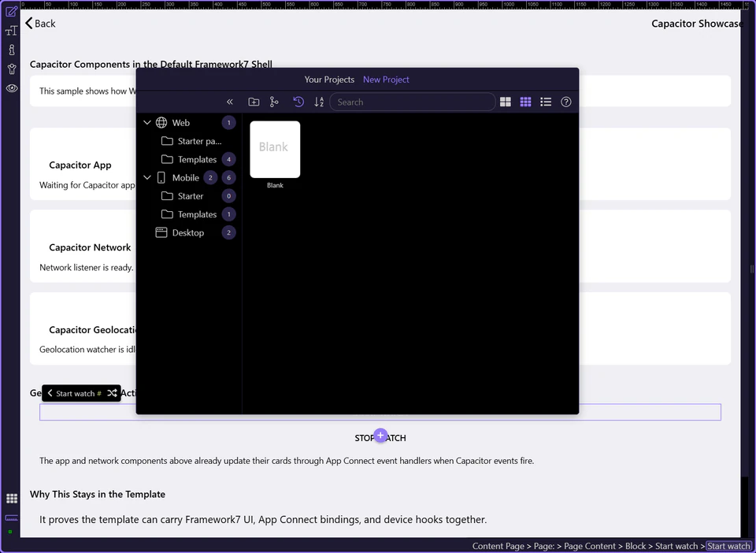Click the Capacitor App card heading
This screenshot has width=756, height=553.
[80, 165]
